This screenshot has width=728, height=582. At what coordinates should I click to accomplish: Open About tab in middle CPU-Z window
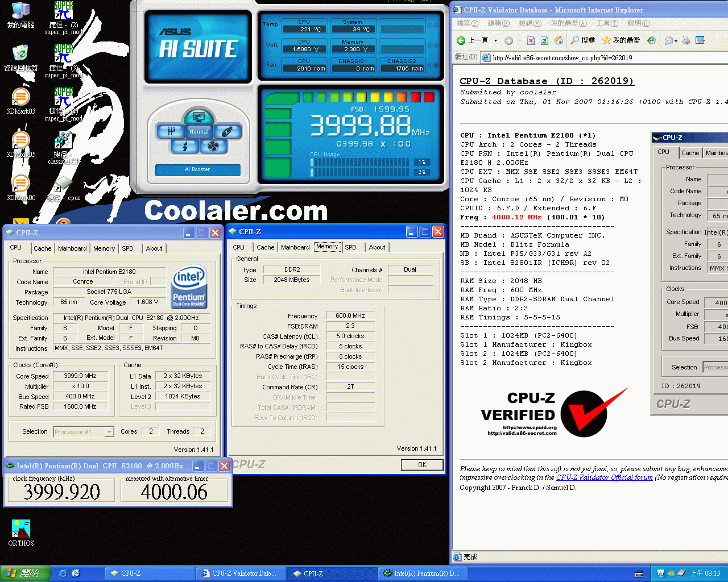pos(377,247)
